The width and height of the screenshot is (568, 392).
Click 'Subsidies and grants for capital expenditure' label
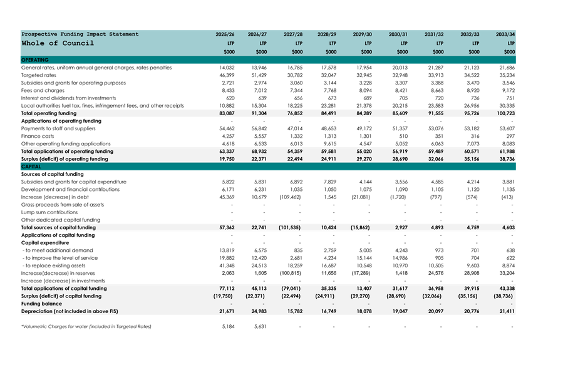click(x=74, y=182)
